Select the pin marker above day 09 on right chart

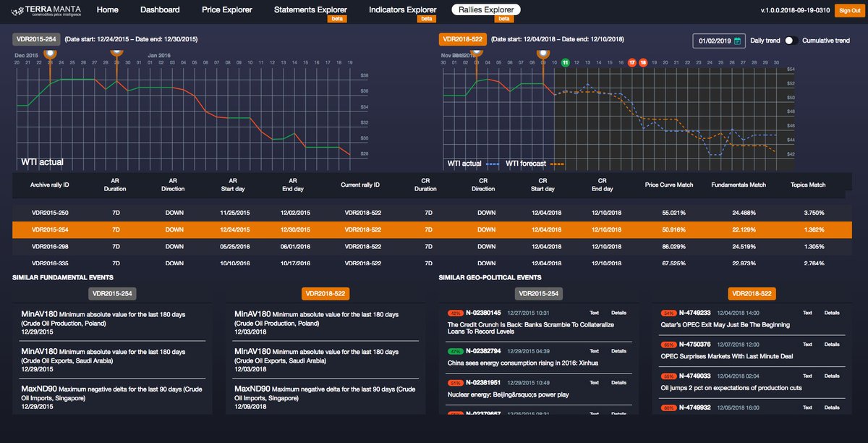[543, 54]
